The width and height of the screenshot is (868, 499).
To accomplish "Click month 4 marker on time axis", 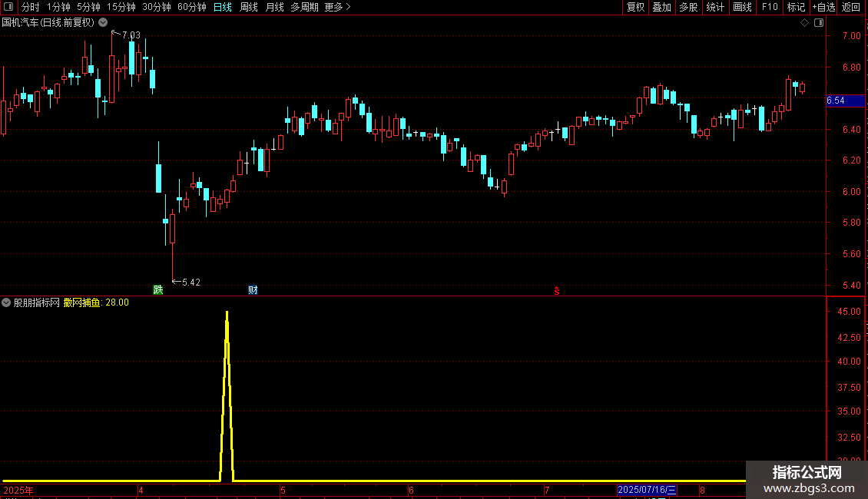I will 141,490.
